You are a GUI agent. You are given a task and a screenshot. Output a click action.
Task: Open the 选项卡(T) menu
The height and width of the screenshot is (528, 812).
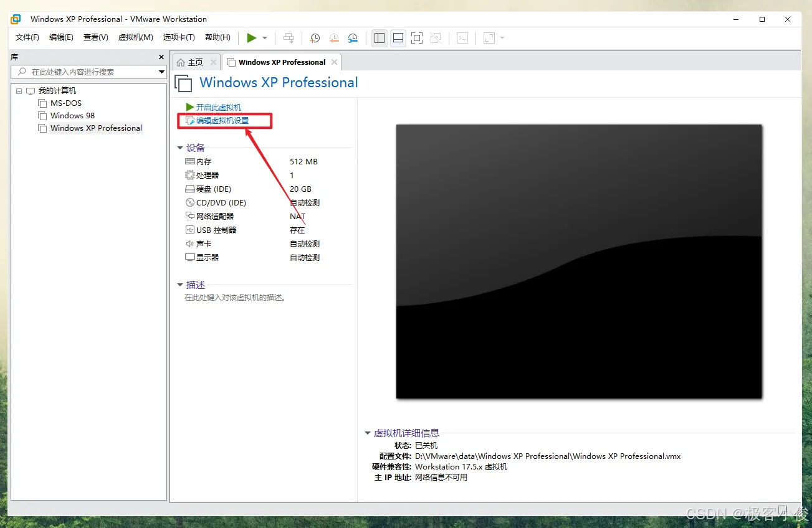click(x=179, y=37)
